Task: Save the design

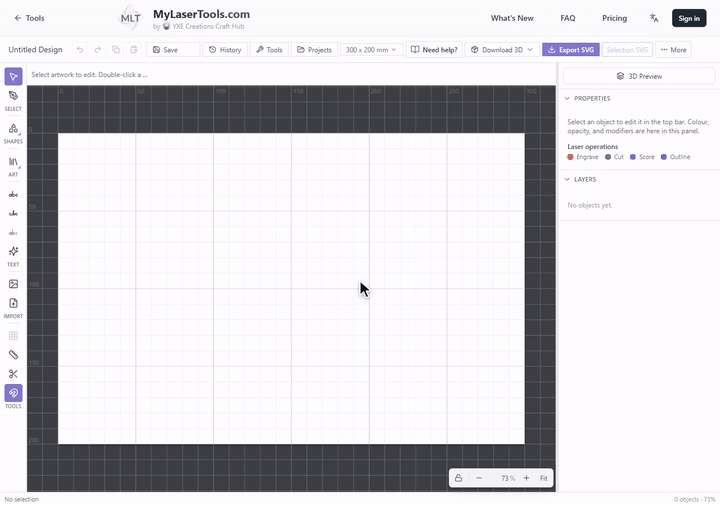Action: 173,50
